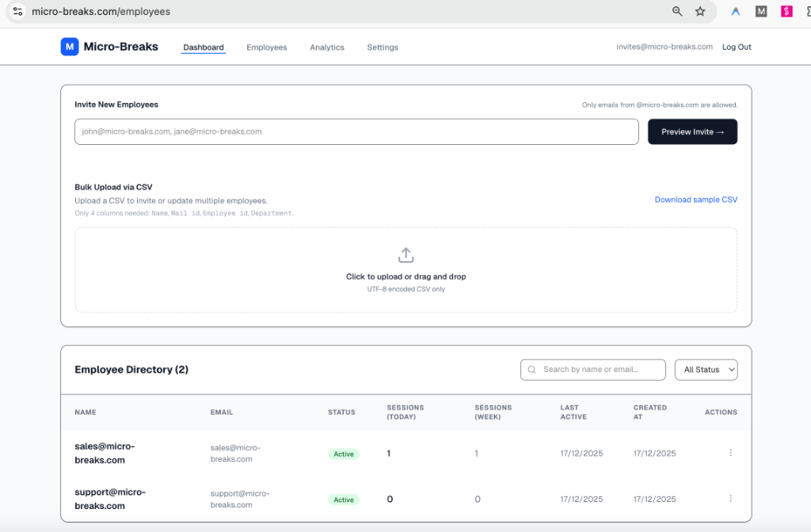Open actions menu for sales@micro-breaks.com row
Viewport: 811px width, 532px height.
(729, 453)
